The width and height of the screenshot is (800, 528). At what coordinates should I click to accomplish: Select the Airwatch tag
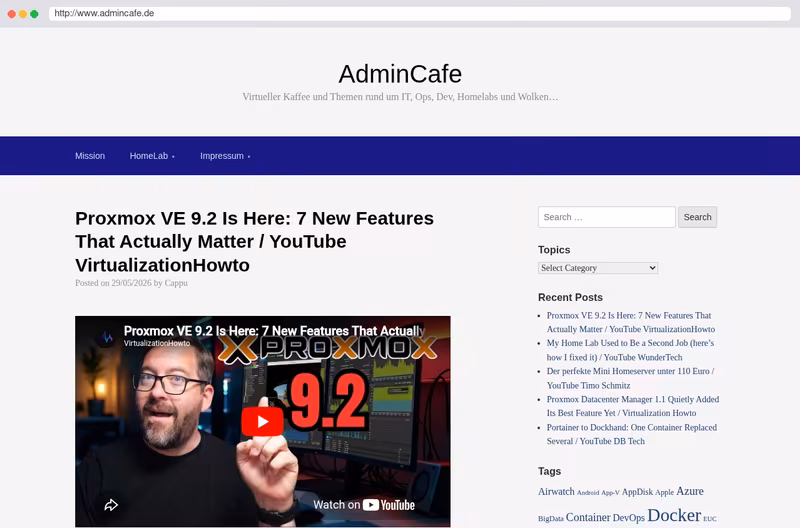click(x=556, y=491)
